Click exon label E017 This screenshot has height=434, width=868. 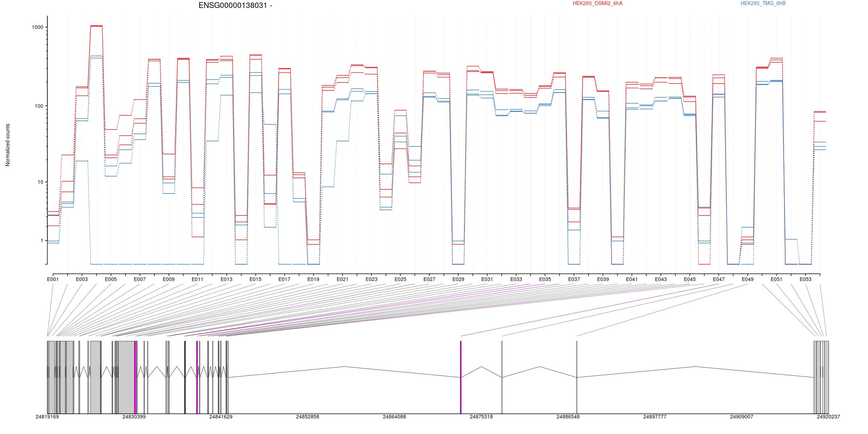coord(284,279)
